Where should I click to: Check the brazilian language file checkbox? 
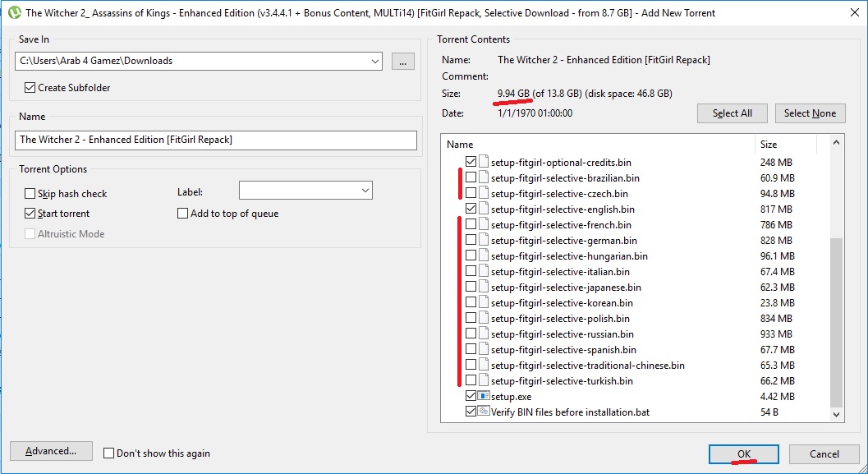tap(471, 177)
